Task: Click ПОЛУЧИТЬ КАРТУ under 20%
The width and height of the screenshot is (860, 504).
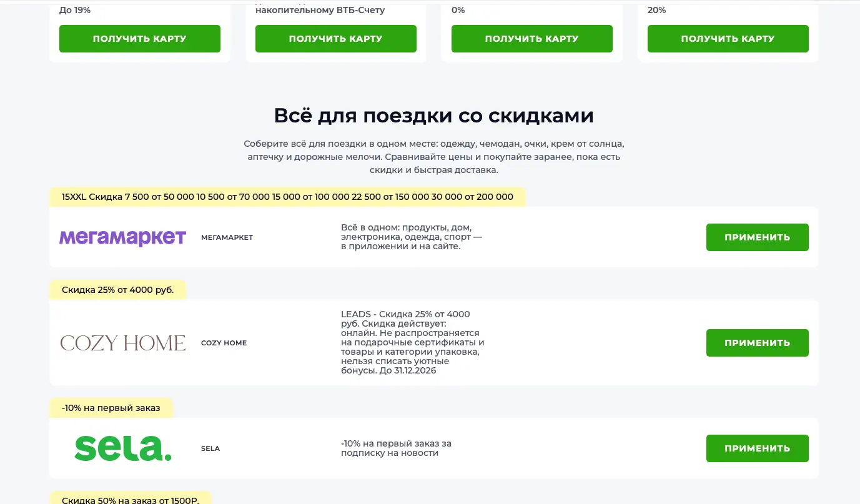Action: (728, 39)
